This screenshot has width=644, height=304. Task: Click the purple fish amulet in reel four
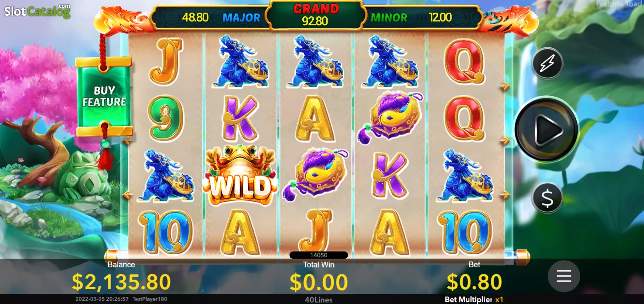pyautogui.click(x=390, y=116)
